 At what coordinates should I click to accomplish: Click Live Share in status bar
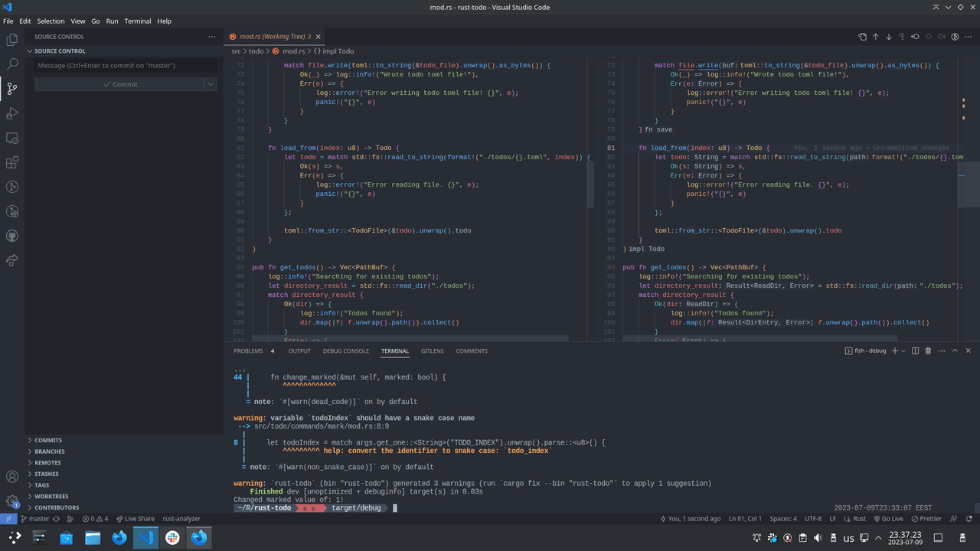135,519
